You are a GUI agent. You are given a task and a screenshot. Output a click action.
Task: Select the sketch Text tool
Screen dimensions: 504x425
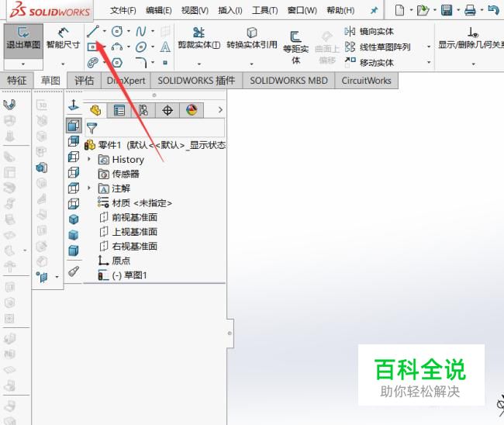tap(165, 47)
